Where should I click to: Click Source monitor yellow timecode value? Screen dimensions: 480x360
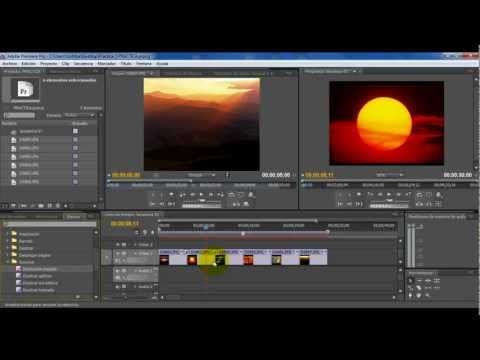[126, 175]
